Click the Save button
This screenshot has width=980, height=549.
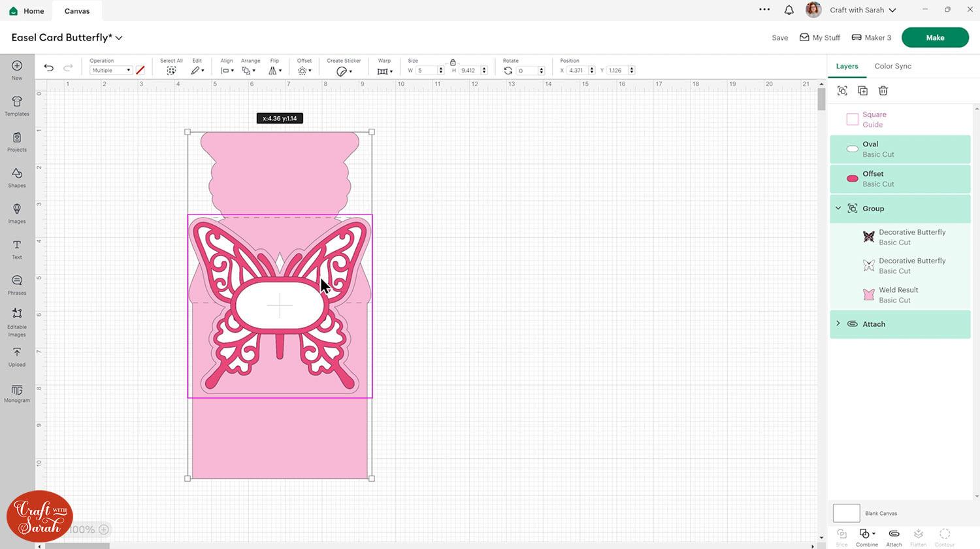779,38
